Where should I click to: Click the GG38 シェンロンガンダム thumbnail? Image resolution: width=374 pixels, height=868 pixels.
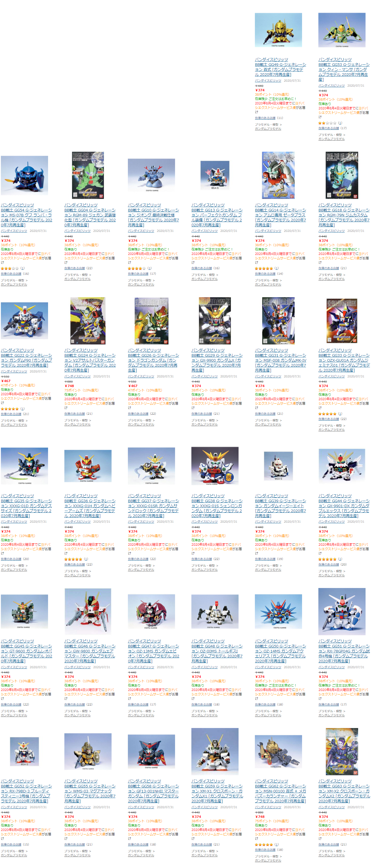[215, 466]
